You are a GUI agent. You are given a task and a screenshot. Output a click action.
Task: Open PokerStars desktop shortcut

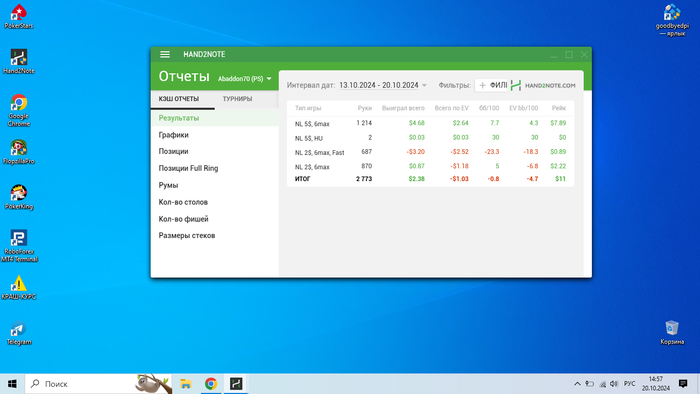pyautogui.click(x=19, y=17)
